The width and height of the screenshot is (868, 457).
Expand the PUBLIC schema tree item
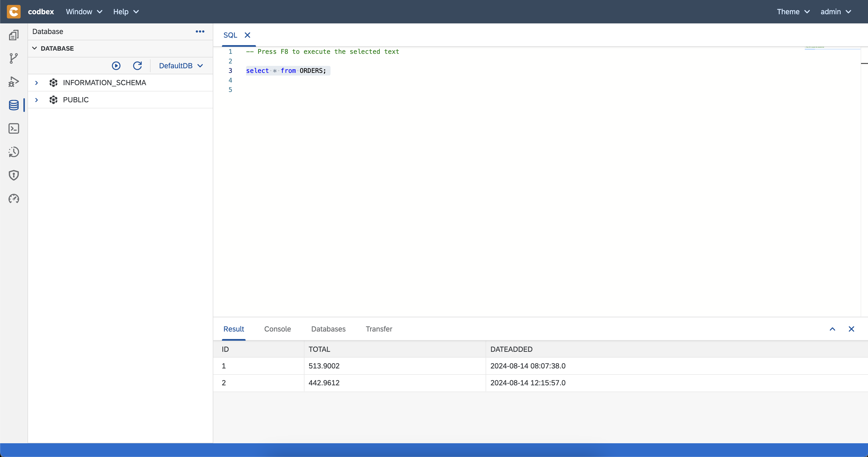point(36,99)
